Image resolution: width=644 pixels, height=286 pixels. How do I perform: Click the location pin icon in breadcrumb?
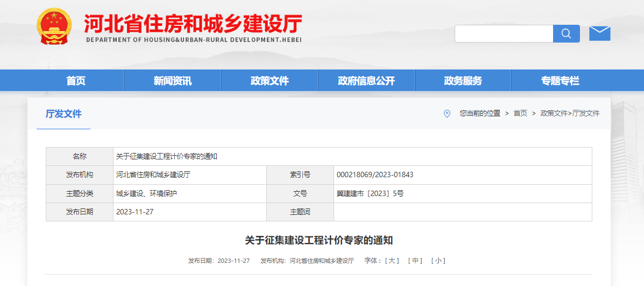click(447, 114)
